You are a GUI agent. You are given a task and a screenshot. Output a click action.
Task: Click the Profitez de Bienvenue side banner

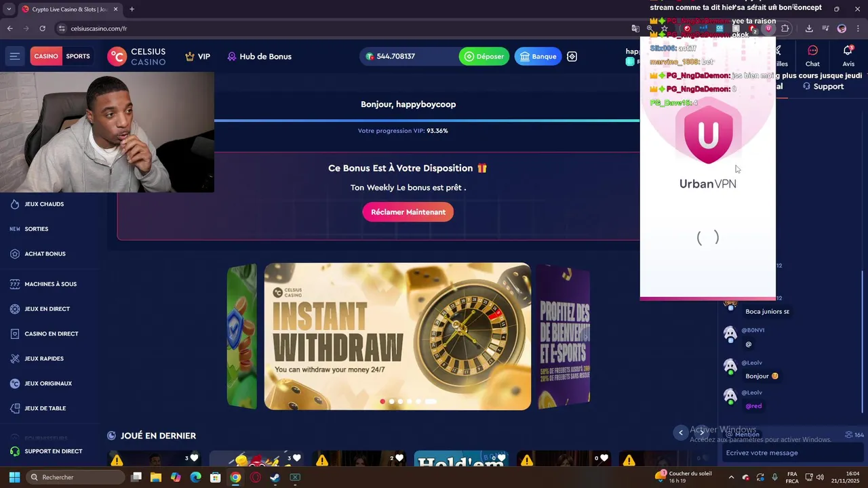tap(564, 336)
